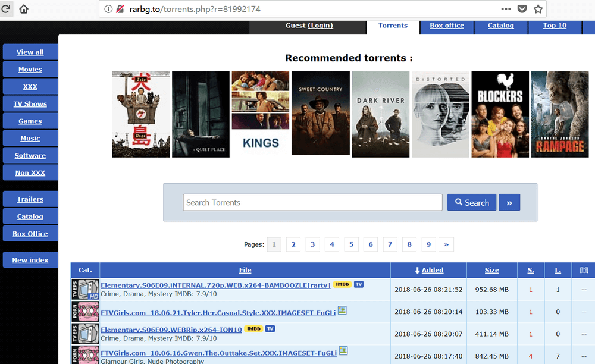Open the Rampage poster
The height and width of the screenshot is (364, 595).
tap(560, 115)
